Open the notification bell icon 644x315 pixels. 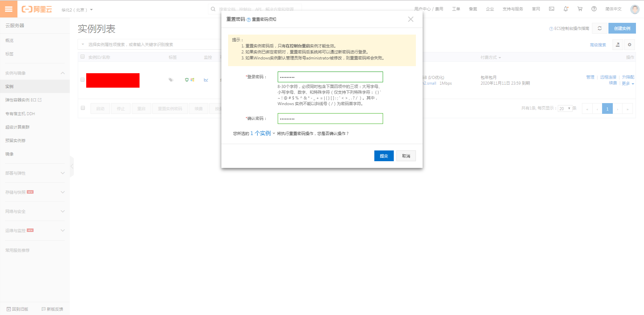(x=566, y=9)
